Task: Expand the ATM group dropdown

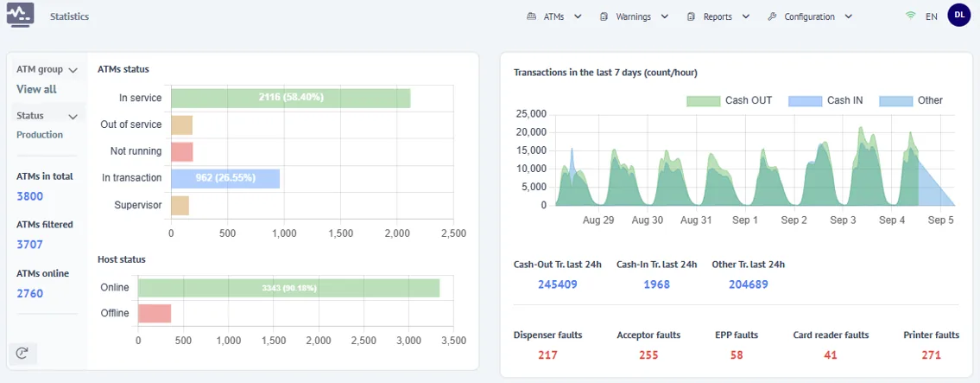Action: (47, 70)
